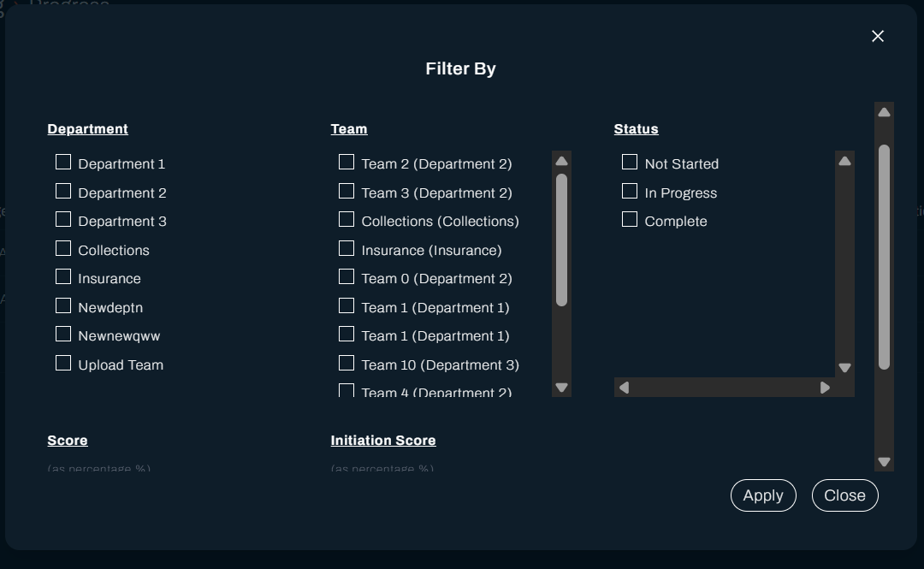Check Team 3 (Department 2)
924x569 pixels.
point(346,191)
